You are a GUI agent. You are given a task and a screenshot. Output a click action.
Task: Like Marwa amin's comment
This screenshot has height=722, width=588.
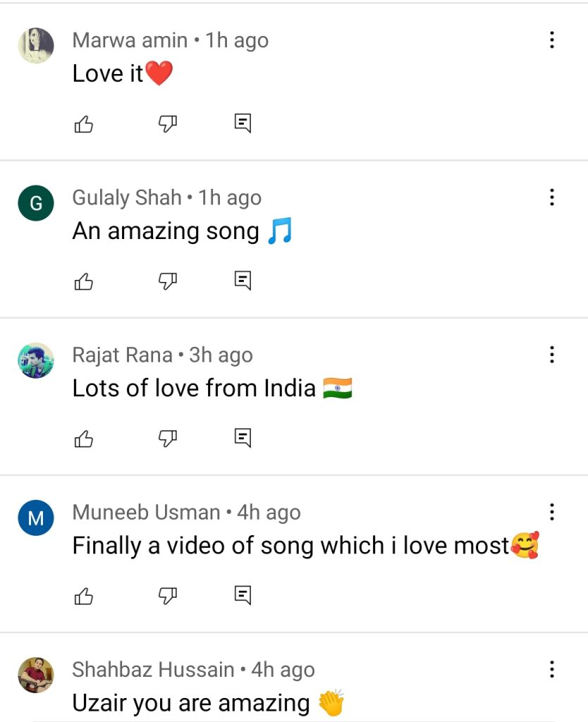coord(84,124)
